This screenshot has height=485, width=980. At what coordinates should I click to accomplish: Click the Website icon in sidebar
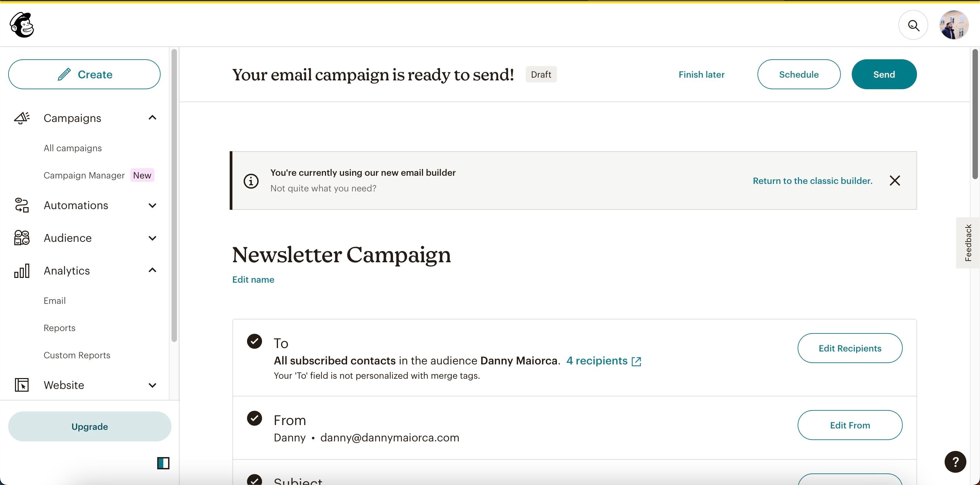[x=21, y=385]
